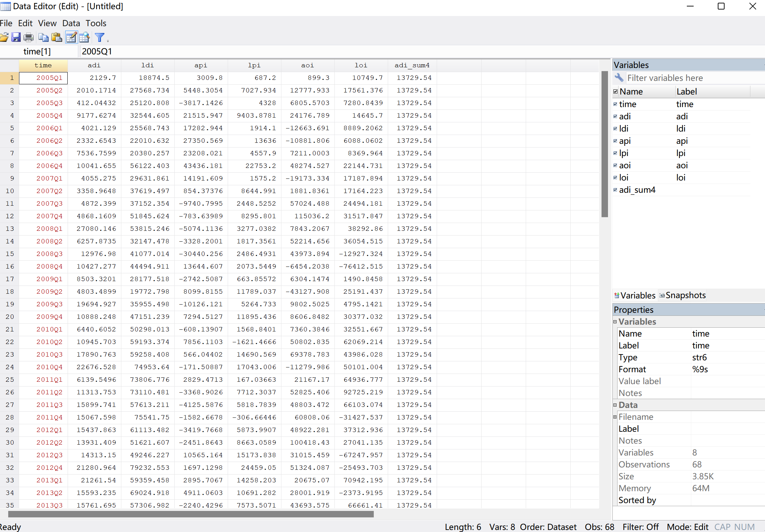Screen dimensions: 765x532
Task: Toggle the lpi variable checkbox
Action: tap(615, 153)
